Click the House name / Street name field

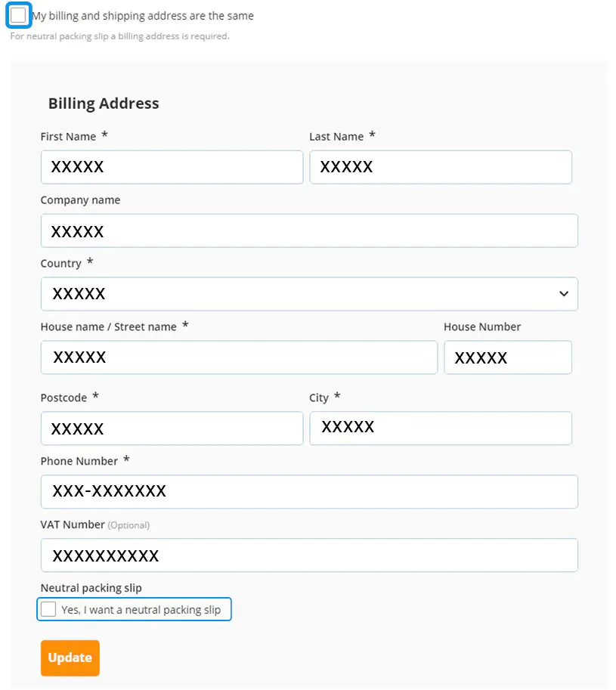(x=240, y=357)
